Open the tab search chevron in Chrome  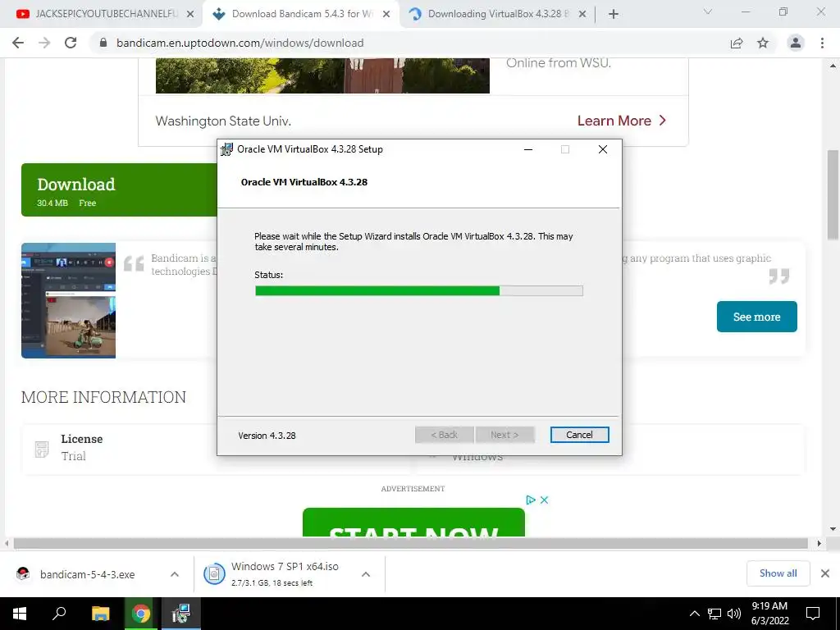[708, 11]
